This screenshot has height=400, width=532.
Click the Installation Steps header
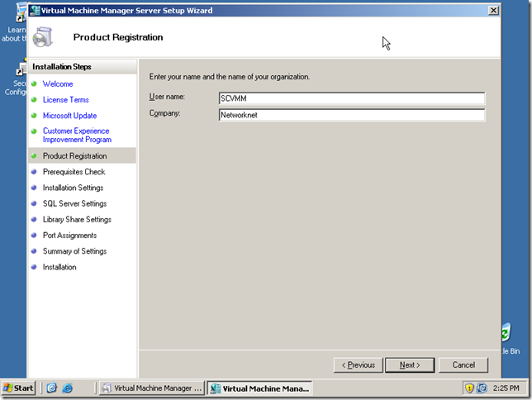[62, 67]
